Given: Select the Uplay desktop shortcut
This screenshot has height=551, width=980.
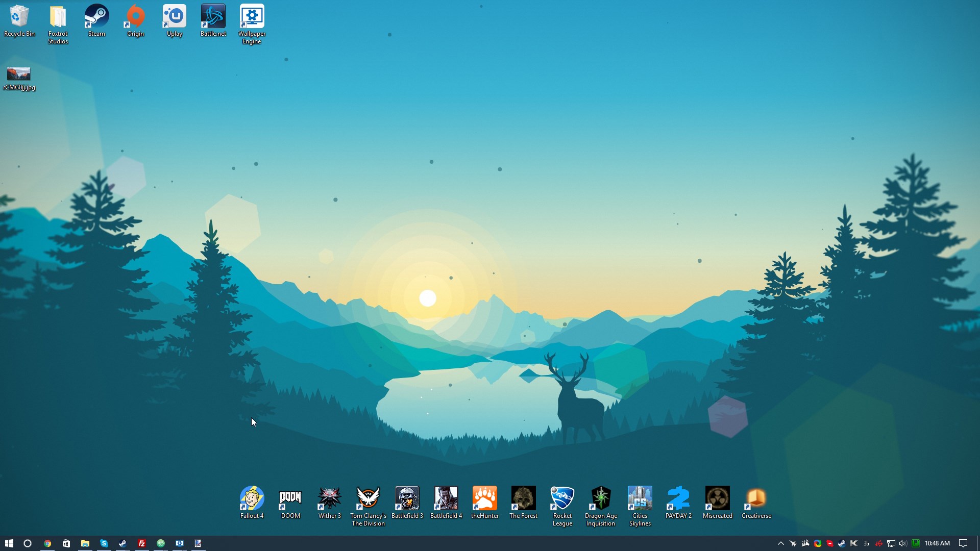Looking at the screenshot, I should tap(174, 21).
